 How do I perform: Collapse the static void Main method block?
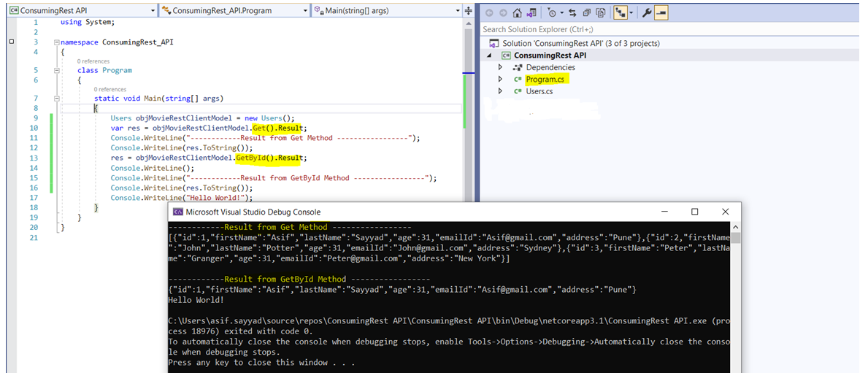tap(56, 99)
